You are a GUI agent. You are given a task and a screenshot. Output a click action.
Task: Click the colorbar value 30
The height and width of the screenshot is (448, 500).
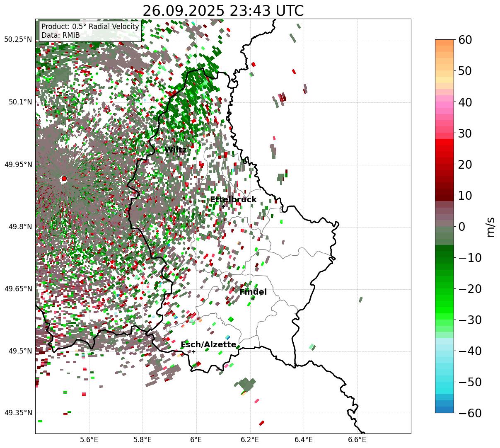[x=464, y=133]
